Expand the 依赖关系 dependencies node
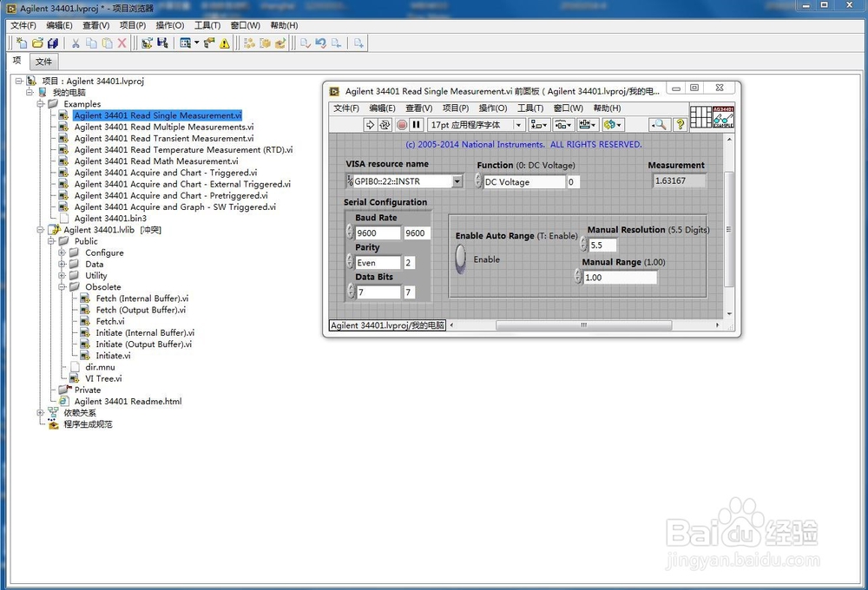 41,412
